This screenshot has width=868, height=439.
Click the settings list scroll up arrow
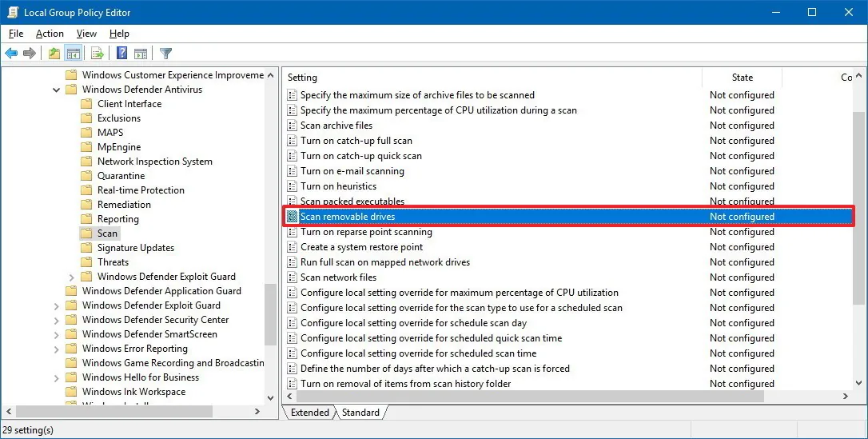(x=858, y=75)
